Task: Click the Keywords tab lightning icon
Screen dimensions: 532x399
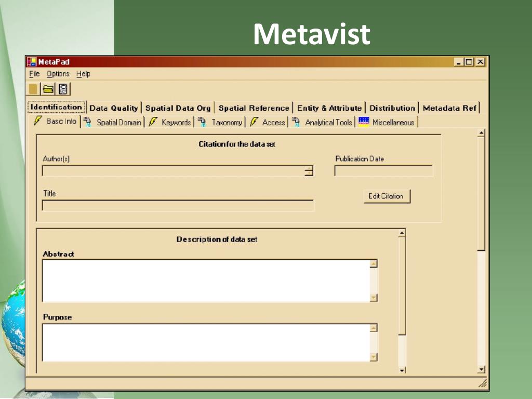Action: [x=153, y=122]
